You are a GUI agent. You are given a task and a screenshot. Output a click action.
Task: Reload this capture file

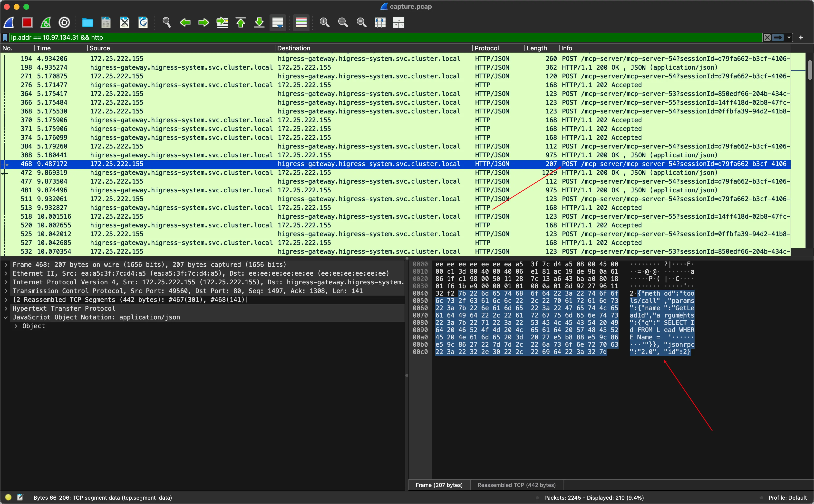[144, 22]
